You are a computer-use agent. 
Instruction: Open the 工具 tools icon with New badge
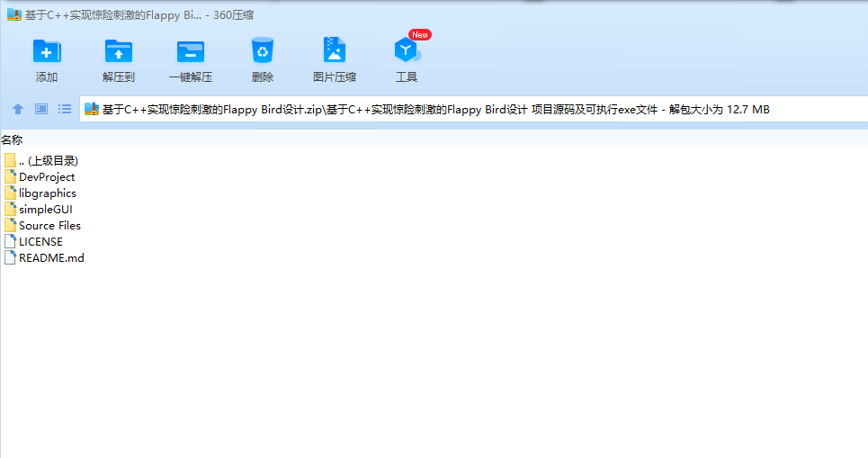[407, 50]
